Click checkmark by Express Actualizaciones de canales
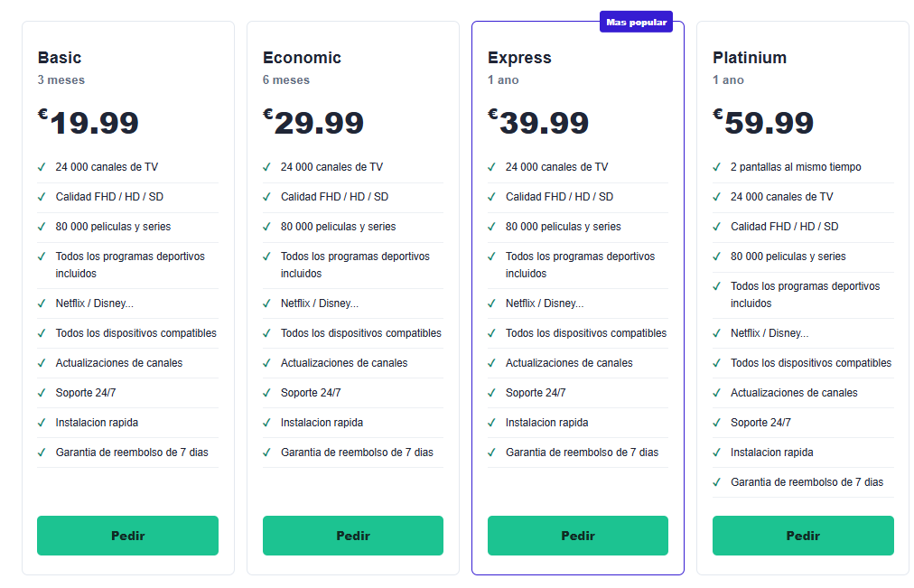 (x=491, y=363)
